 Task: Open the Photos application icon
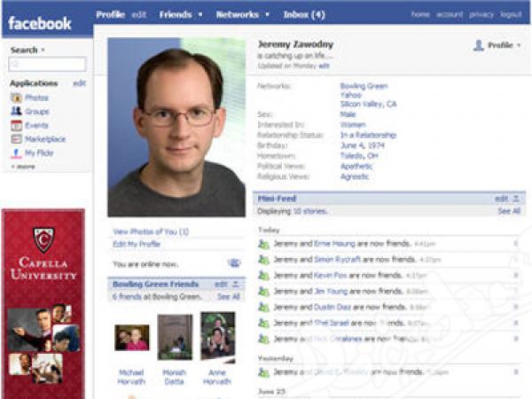coord(16,98)
